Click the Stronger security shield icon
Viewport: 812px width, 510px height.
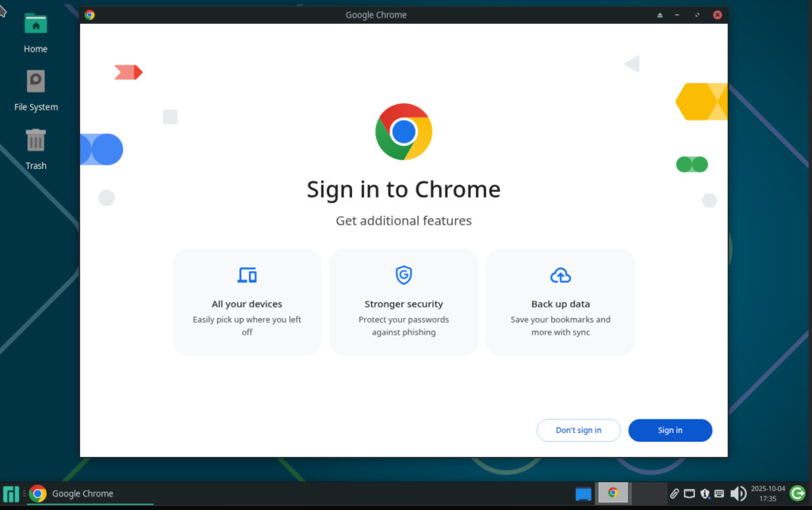[404, 275]
